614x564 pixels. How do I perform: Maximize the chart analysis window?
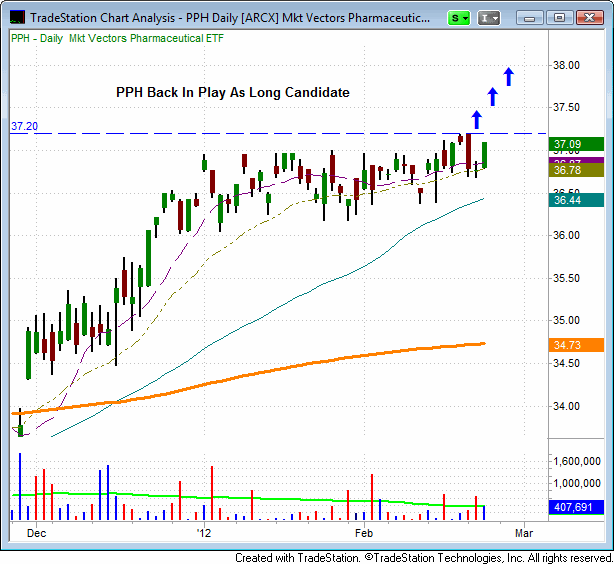click(559, 18)
